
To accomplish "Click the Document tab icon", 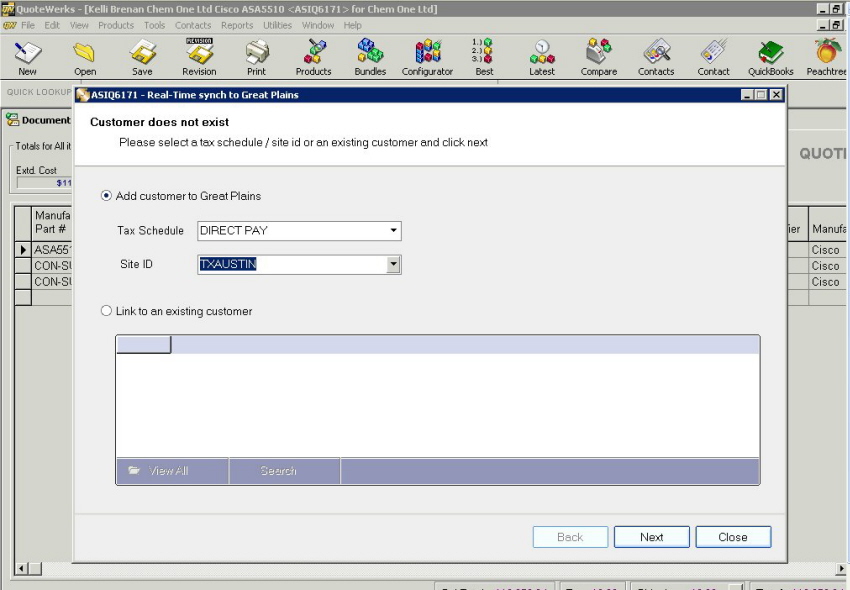I will [x=12, y=120].
